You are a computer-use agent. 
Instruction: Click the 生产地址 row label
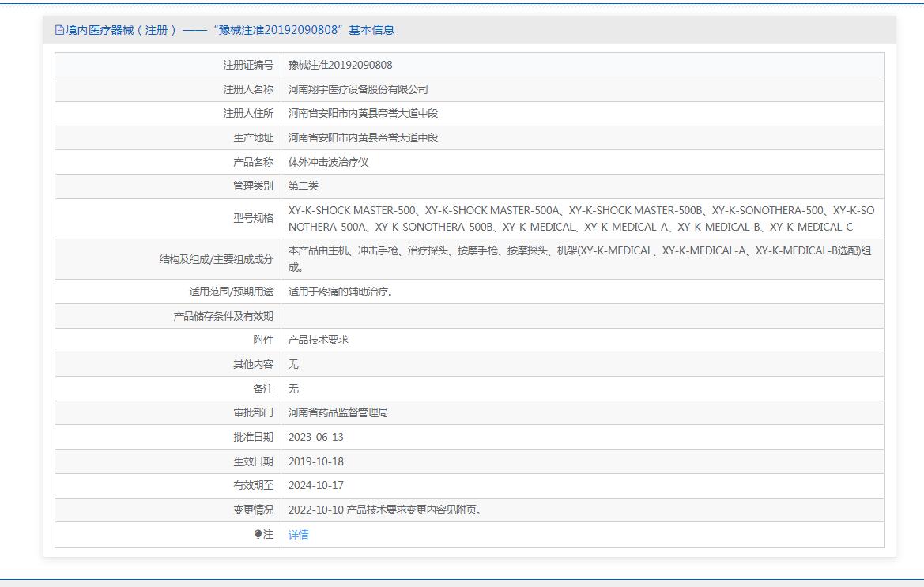pyautogui.click(x=254, y=137)
